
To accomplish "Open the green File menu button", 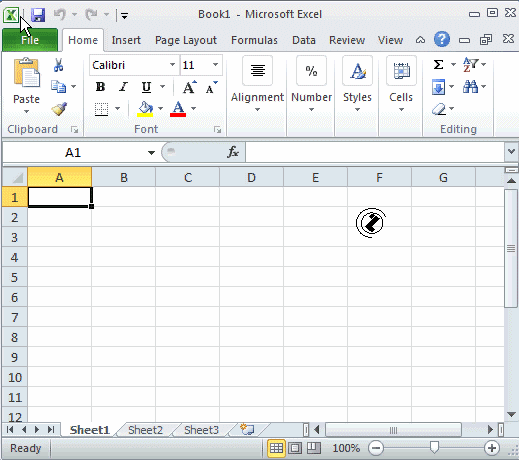I will click(30, 40).
